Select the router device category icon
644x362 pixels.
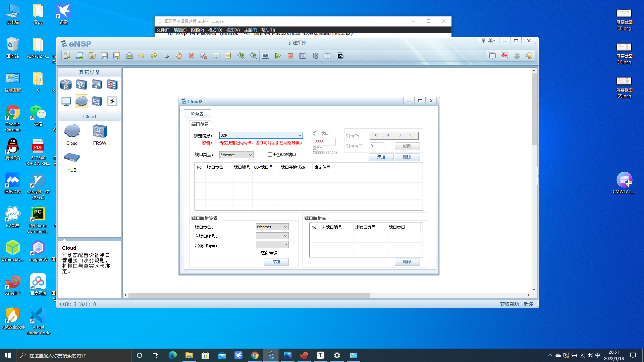(x=66, y=84)
